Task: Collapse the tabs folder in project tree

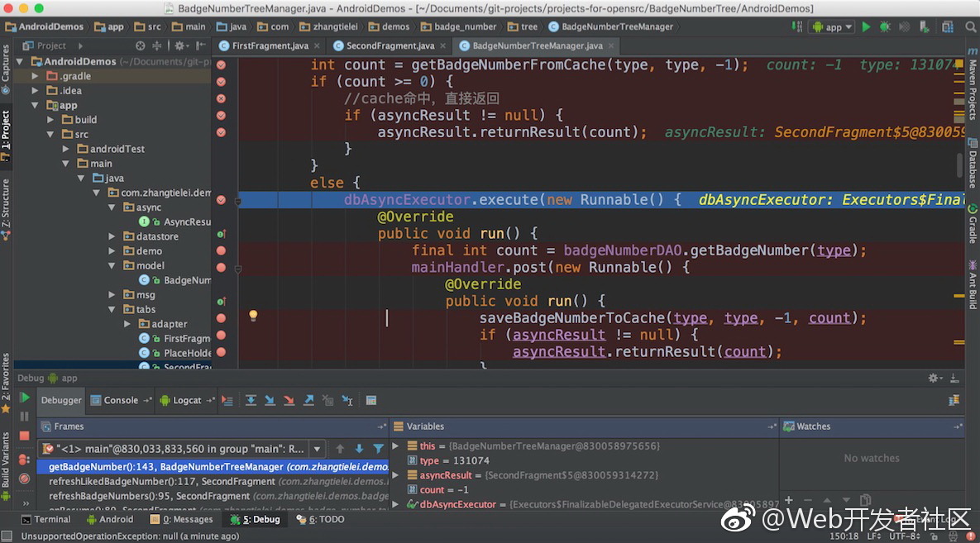Action: (112, 310)
